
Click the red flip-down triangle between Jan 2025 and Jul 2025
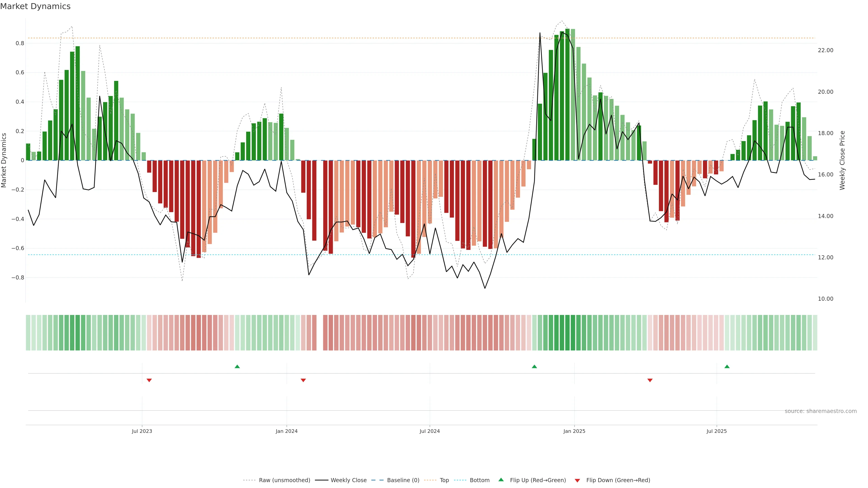[650, 380]
